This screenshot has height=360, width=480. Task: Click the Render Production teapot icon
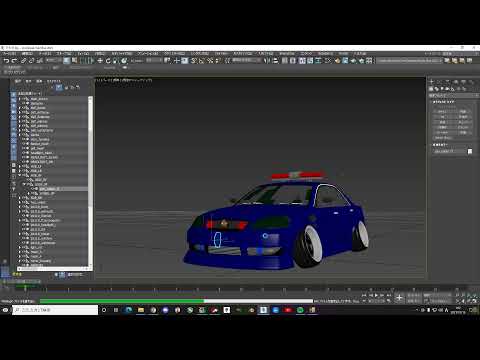(353, 61)
